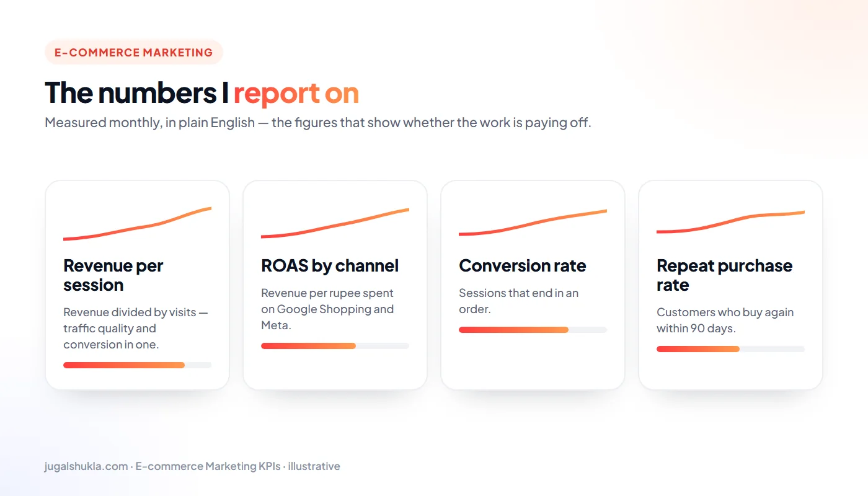Click the E-COMMERCE MARKETING badge
The width and height of the screenshot is (868, 496).
[134, 52]
